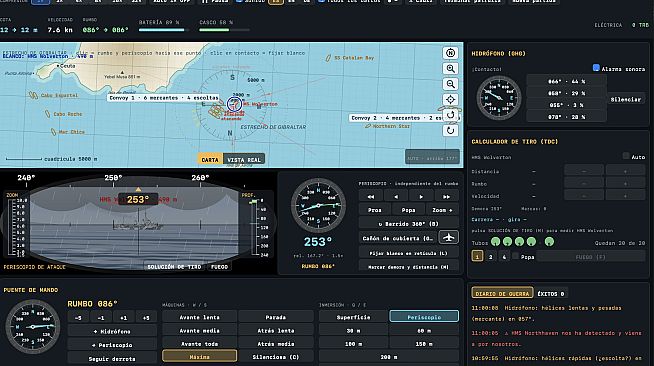Switch map to VISTA REAL tab
Image resolution: width=654 pixels, height=366 pixels.
click(244, 159)
